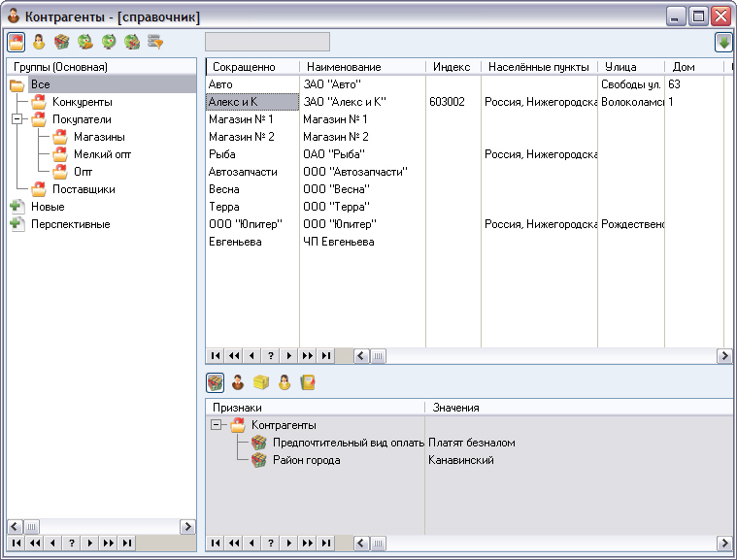Click the Rubik's cube attributes icon in top toolbar

[x=61, y=43]
